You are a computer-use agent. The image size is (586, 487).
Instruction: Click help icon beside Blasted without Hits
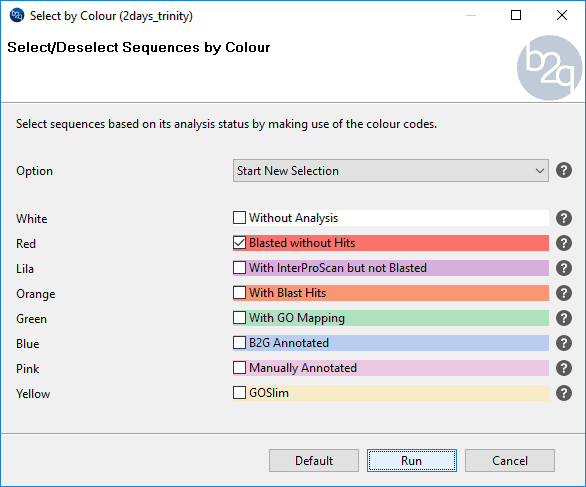point(564,243)
